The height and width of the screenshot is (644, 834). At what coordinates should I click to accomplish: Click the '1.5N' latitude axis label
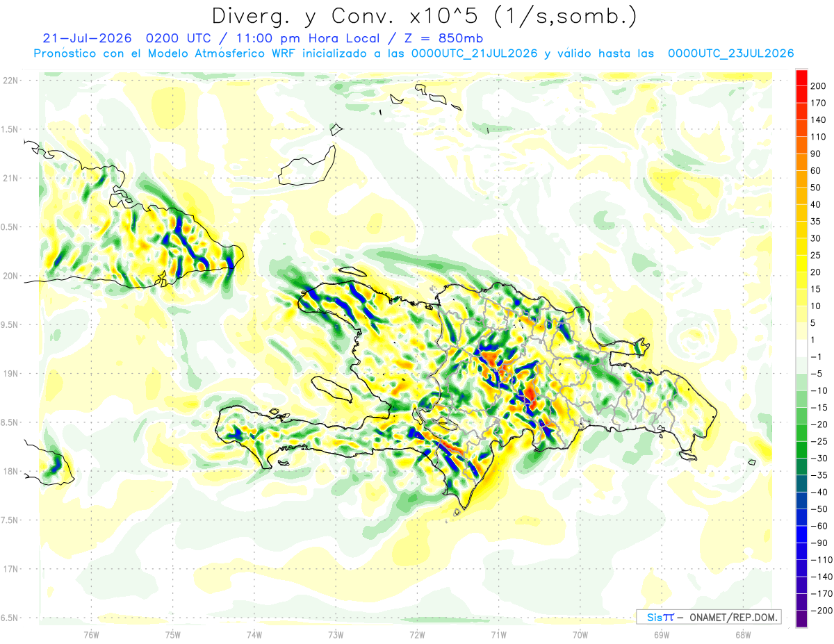(10, 129)
